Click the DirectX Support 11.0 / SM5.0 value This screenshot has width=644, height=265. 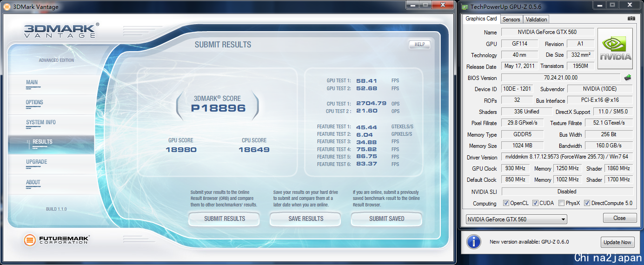(x=613, y=112)
